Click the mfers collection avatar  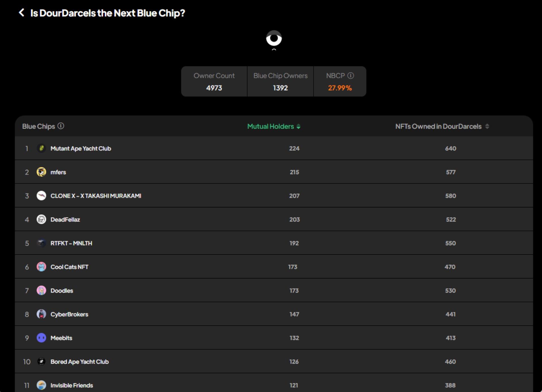coord(41,172)
